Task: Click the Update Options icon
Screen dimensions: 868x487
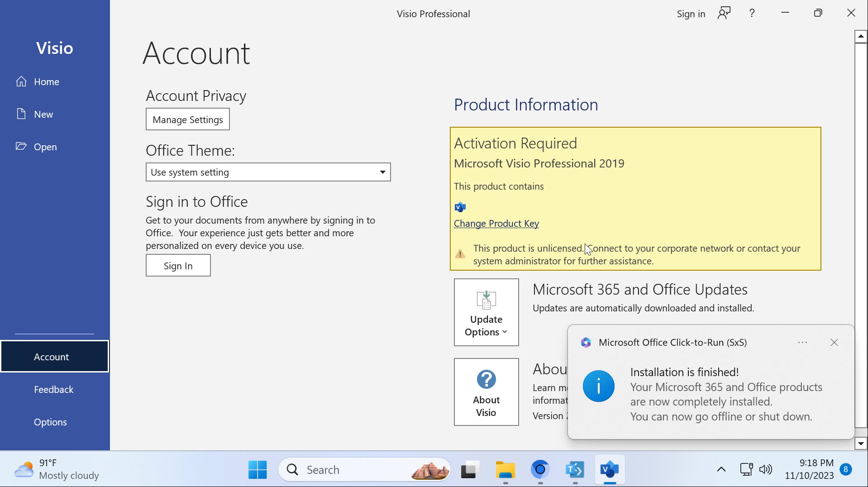Action: [x=486, y=300]
